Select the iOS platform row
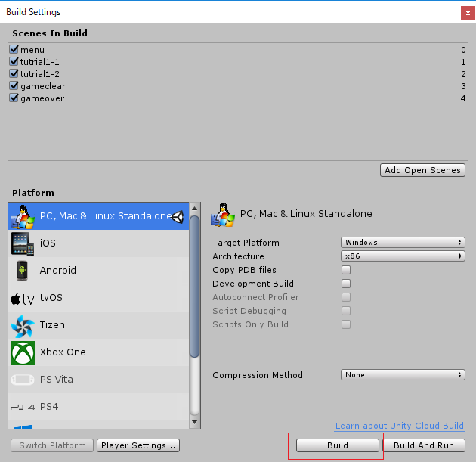This screenshot has width=476, height=462. (99, 243)
